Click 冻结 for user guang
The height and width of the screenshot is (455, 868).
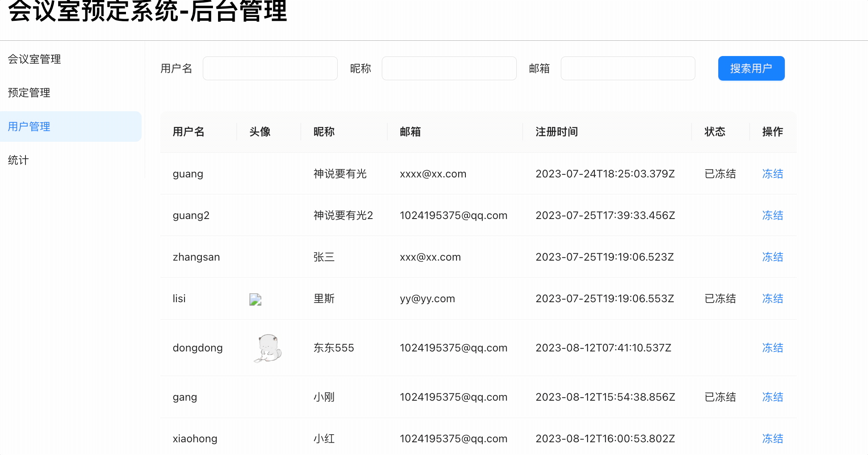(x=773, y=174)
